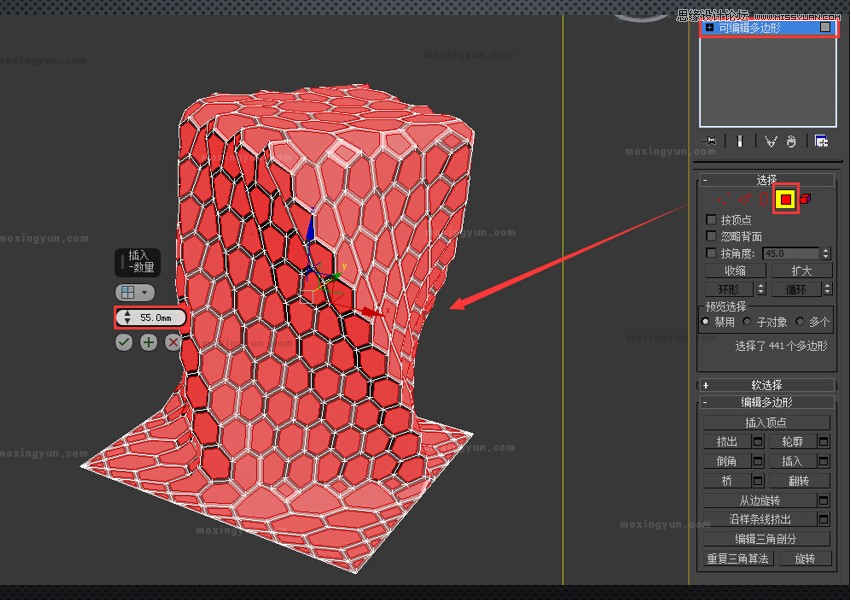Screen dimensions: 851x601
Task: Select 多个 preview selection radio
Action: (800, 321)
